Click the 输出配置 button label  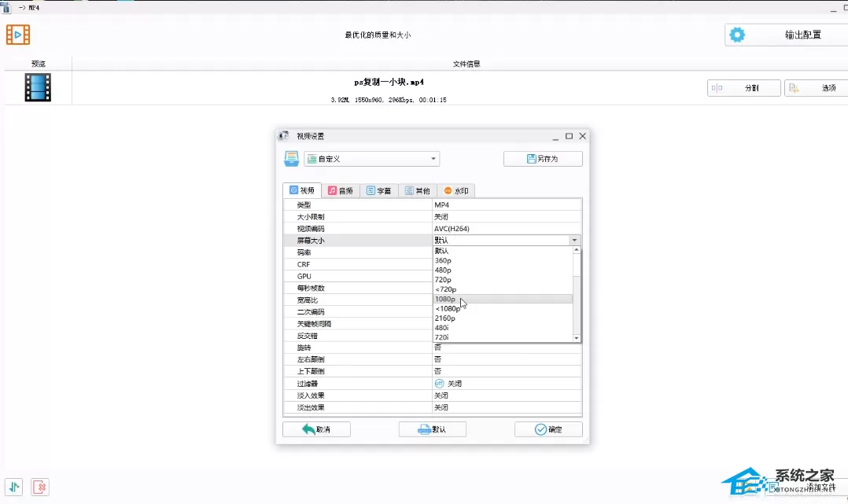[x=803, y=35]
